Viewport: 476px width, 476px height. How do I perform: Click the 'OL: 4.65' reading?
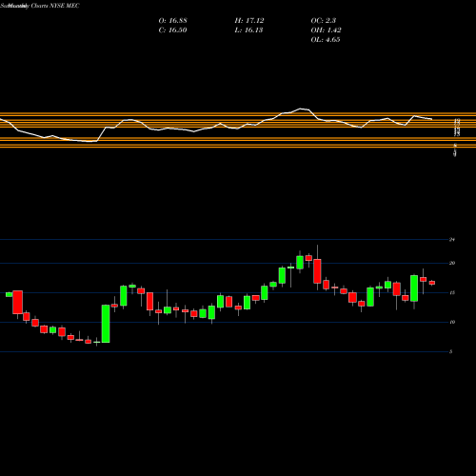tap(326, 40)
